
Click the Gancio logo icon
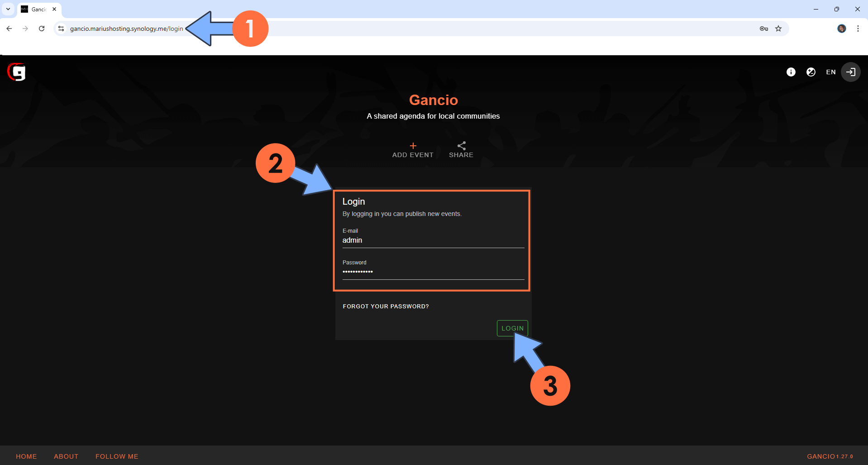tap(17, 72)
